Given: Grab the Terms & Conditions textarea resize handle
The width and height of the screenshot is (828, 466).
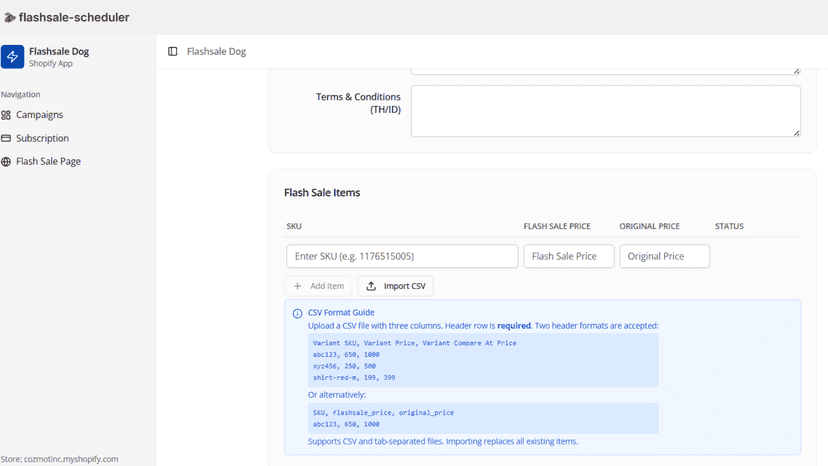Looking at the screenshot, I should [x=796, y=133].
